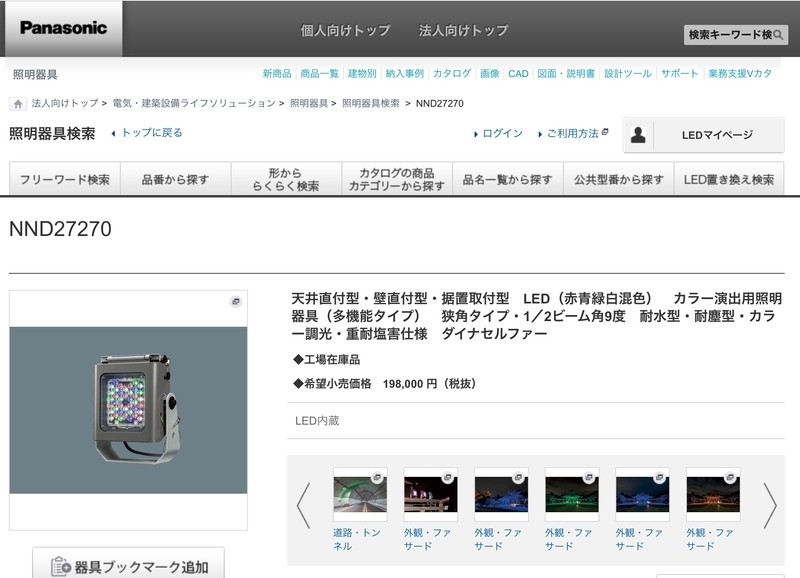The height and width of the screenshot is (578, 800).
Task: Open 法人向けトップ in header
Action: pos(463,31)
